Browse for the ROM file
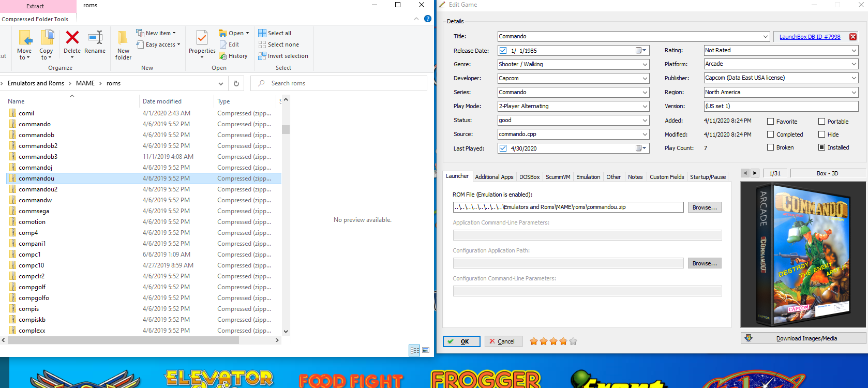Image resolution: width=868 pixels, height=388 pixels. (705, 207)
